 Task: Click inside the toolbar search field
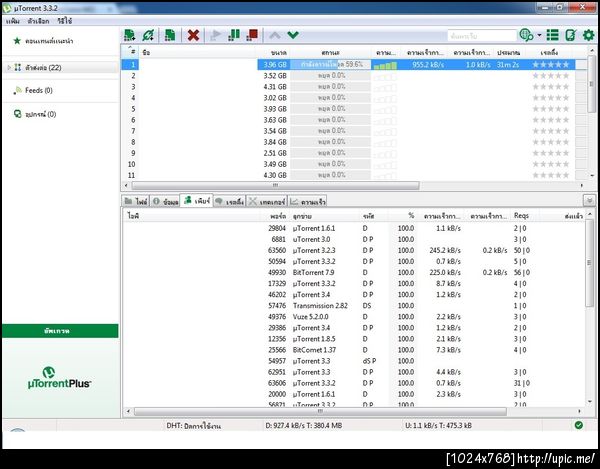(x=482, y=36)
